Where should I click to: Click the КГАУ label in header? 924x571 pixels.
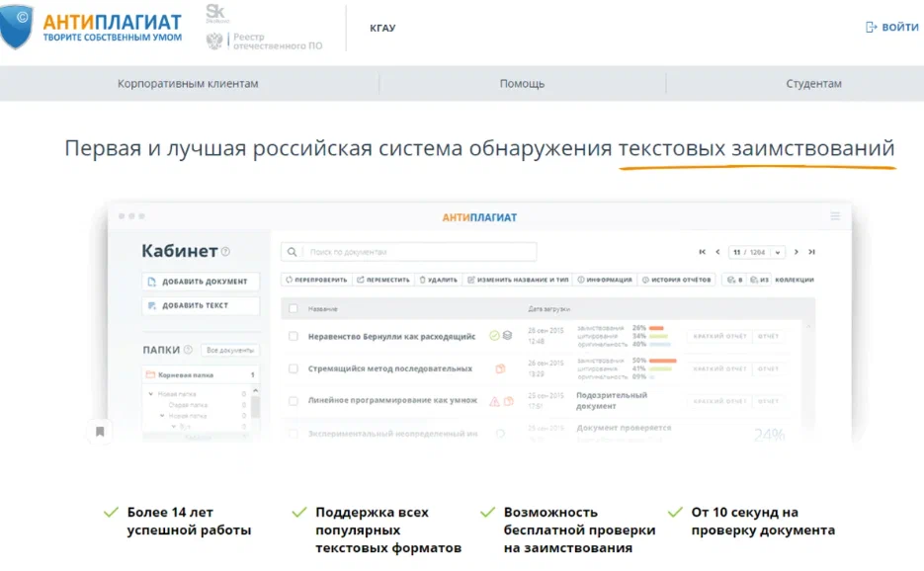coord(382,28)
